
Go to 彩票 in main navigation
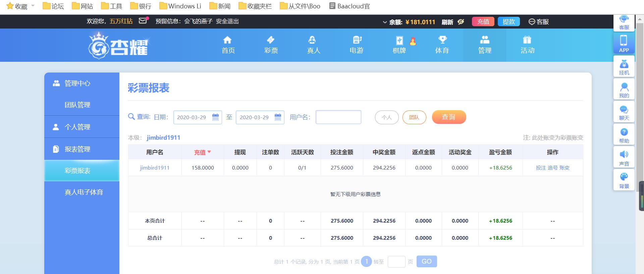point(271,45)
